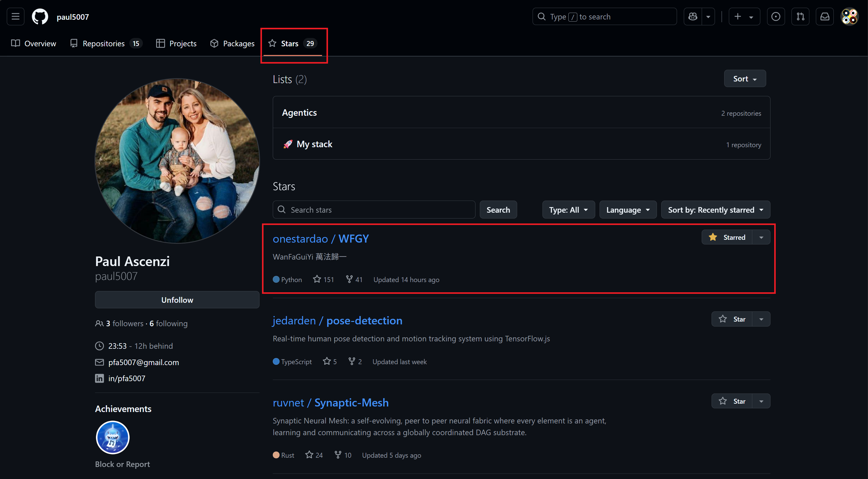868x479 pixels.
Task: Open the Create new plus dropdown
Action: (744, 17)
